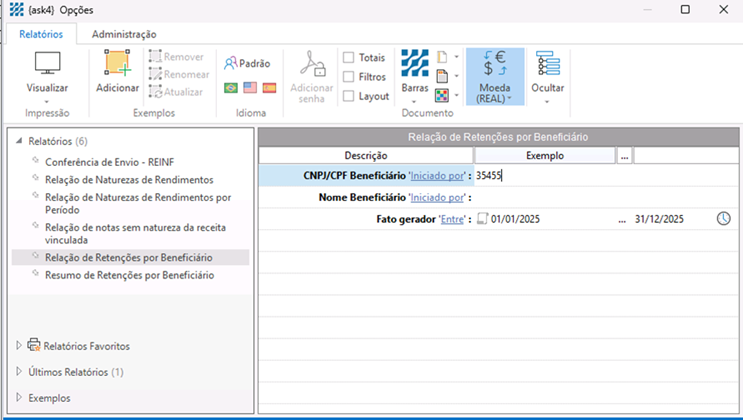This screenshot has width=743, height=420.
Task: Click the Adicionar example icon
Action: tap(118, 65)
